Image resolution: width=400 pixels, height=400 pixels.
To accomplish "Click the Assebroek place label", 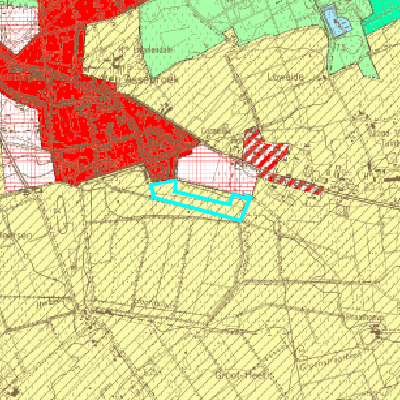I will pyautogui.click(x=153, y=79).
